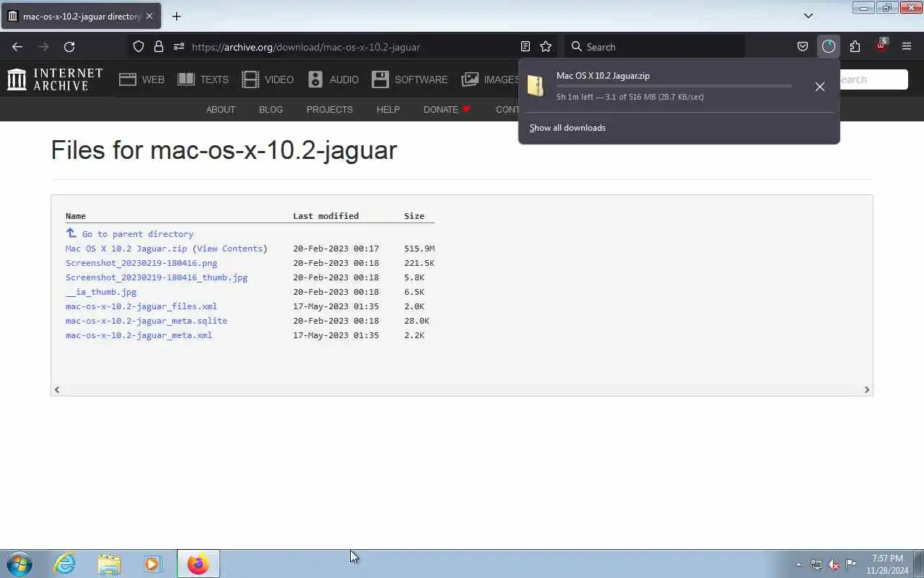The width and height of the screenshot is (924, 578).
Task: Launch Internet Explorer from taskbar
Action: (65, 564)
